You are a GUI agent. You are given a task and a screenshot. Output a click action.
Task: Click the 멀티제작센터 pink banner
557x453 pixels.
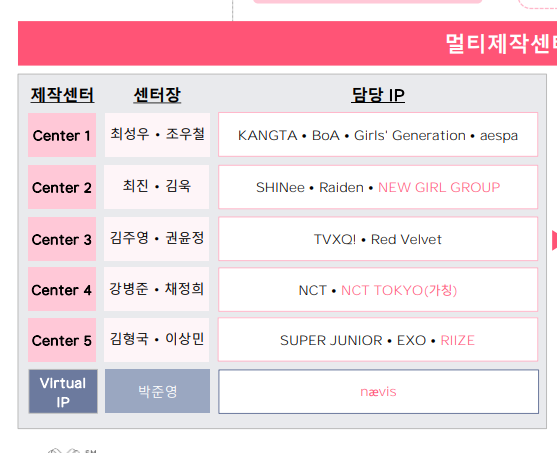[x=287, y=43]
